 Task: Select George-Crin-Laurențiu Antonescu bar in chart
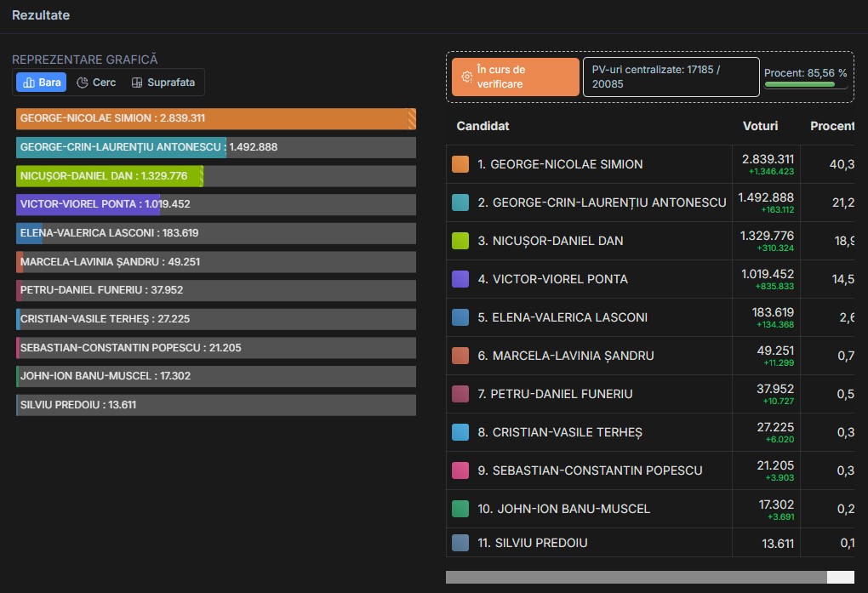click(x=216, y=147)
